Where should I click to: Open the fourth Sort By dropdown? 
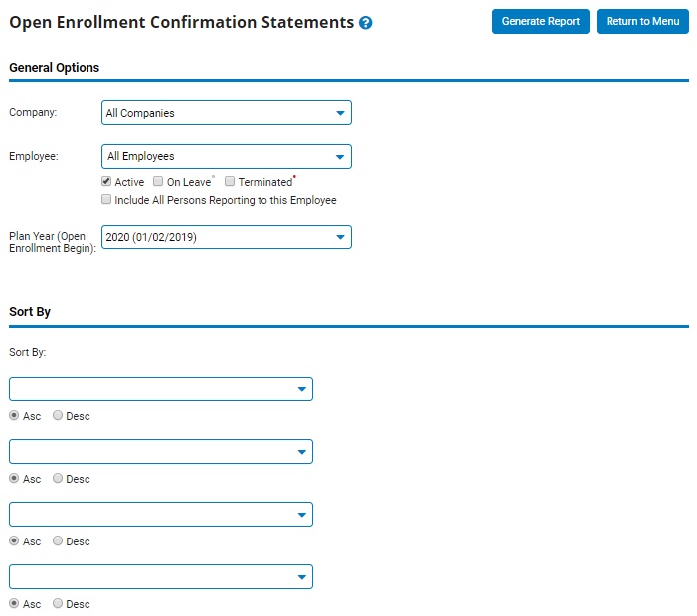pos(161,577)
